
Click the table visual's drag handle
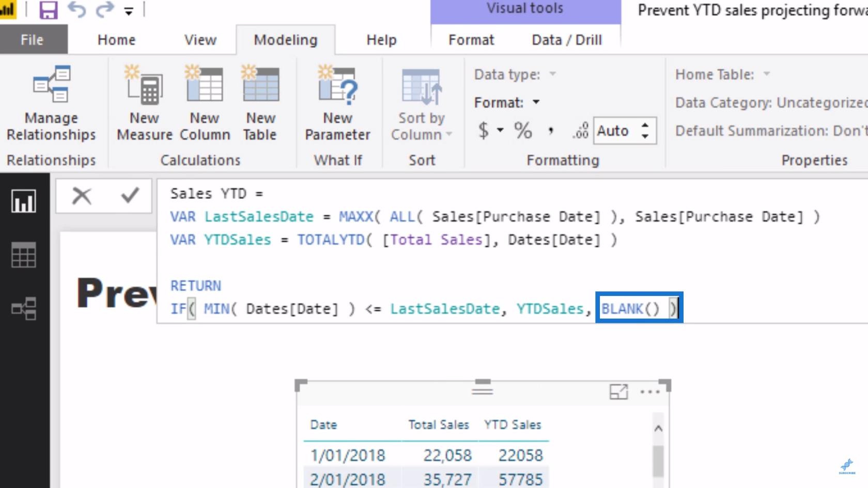[x=482, y=391]
